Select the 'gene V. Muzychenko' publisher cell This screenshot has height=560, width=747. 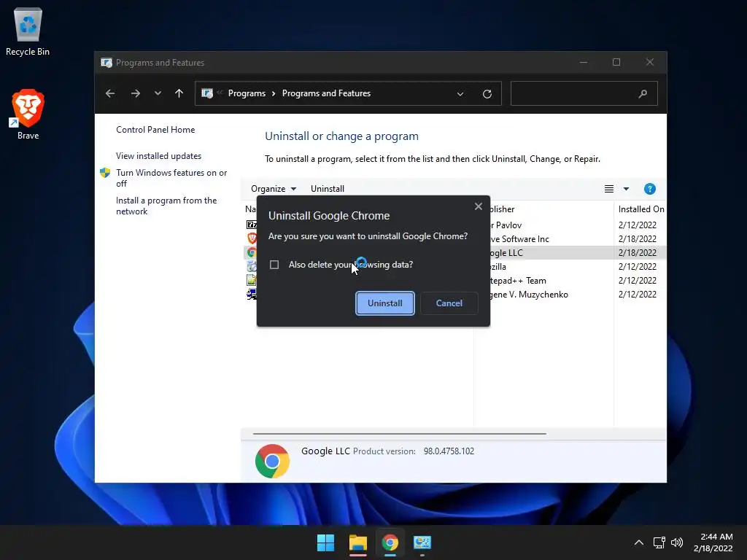click(x=530, y=295)
